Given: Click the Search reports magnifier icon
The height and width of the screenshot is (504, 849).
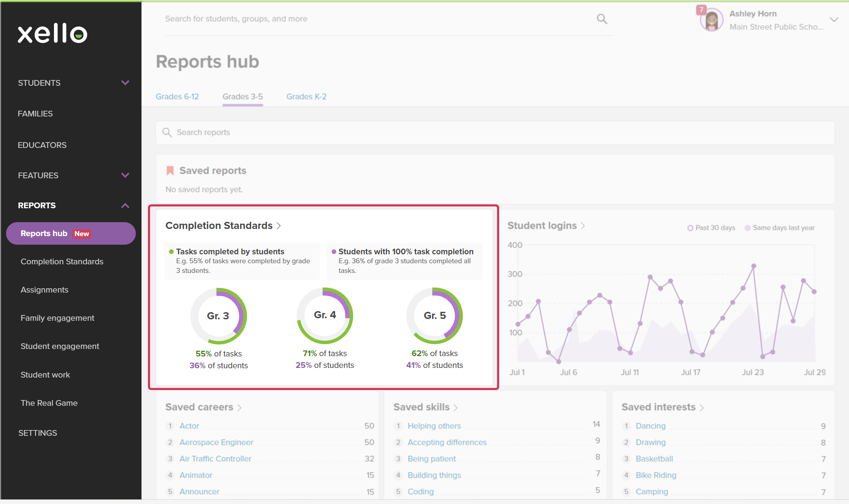Looking at the screenshot, I should 167,133.
